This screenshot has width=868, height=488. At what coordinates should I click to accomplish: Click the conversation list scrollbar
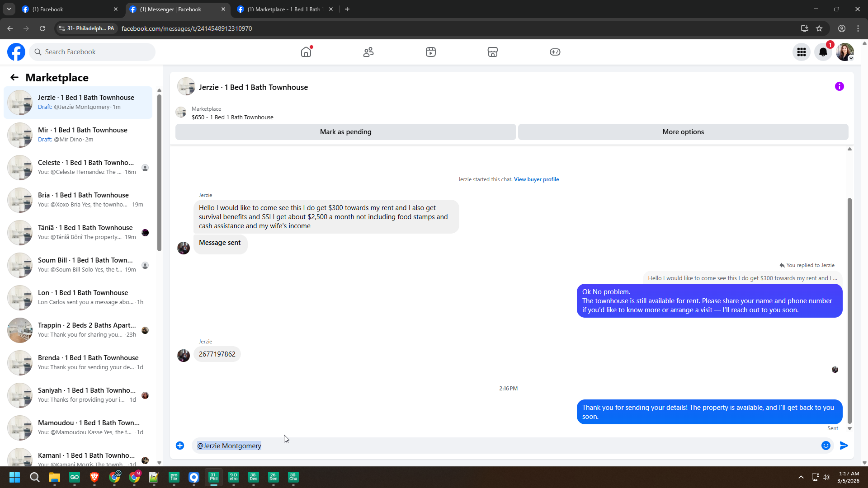pyautogui.click(x=159, y=172)
